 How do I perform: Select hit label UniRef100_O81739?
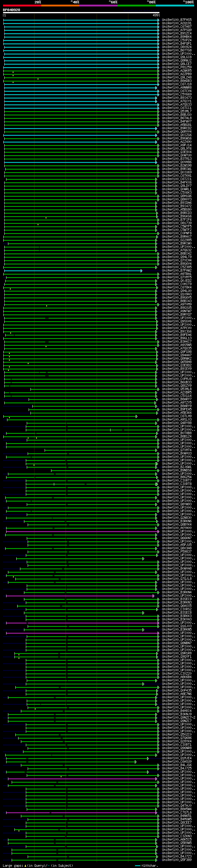[x=177, y=223]
